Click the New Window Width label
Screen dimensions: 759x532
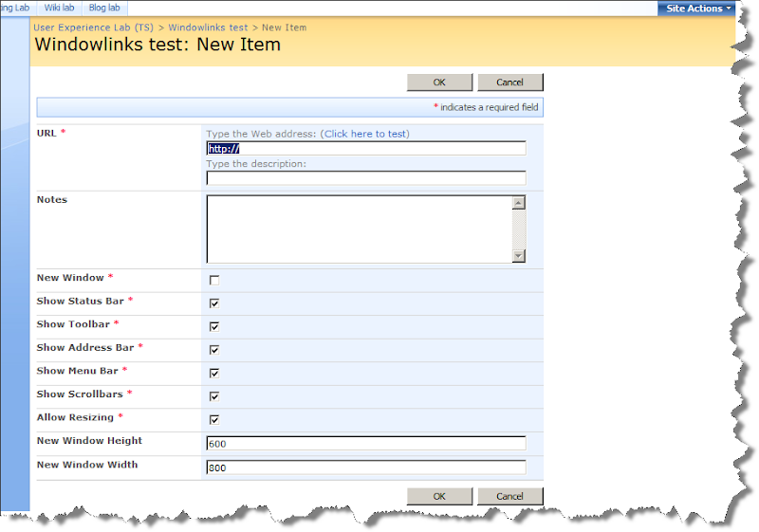(x=87, y=465)
